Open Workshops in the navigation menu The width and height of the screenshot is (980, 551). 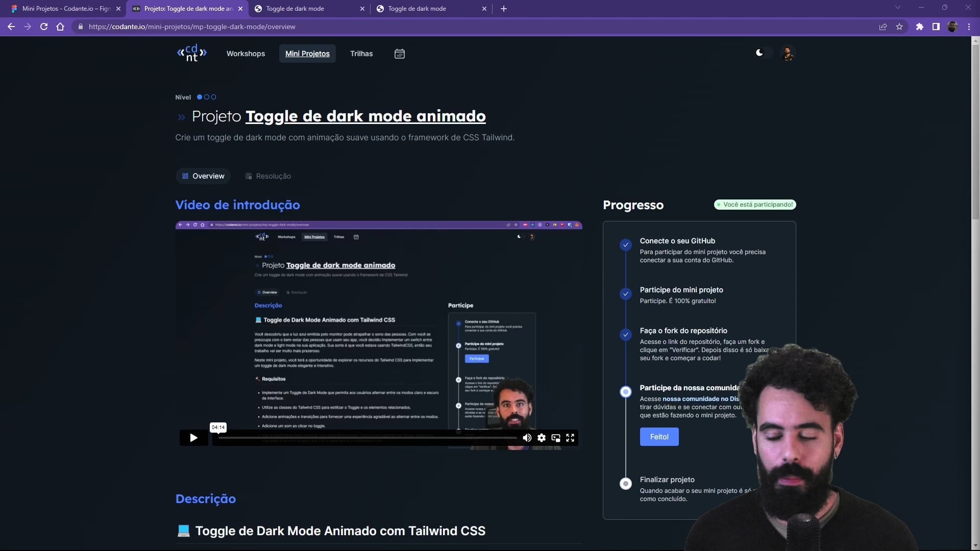click(246, 54)
